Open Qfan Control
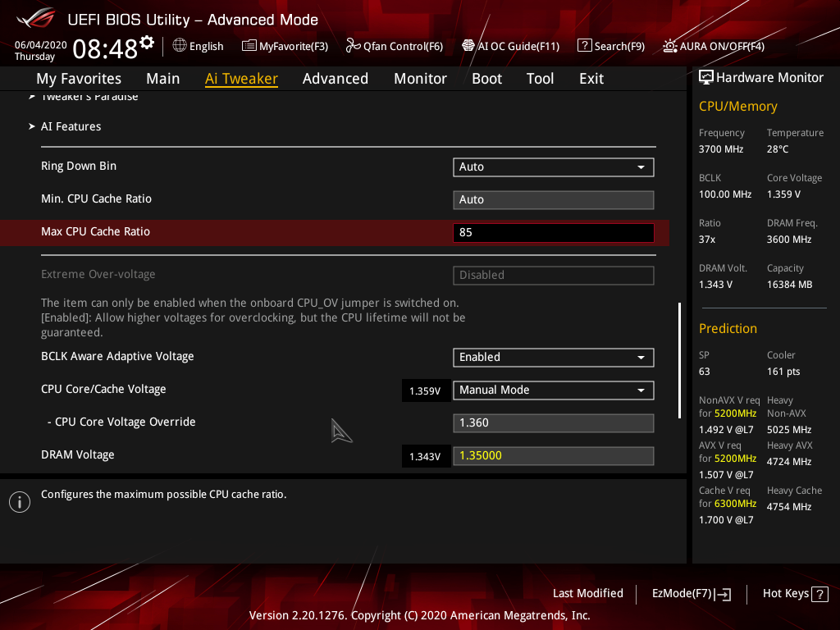This screenshot has width=840, height=630. pyautogui.click(x=394, y=46)
